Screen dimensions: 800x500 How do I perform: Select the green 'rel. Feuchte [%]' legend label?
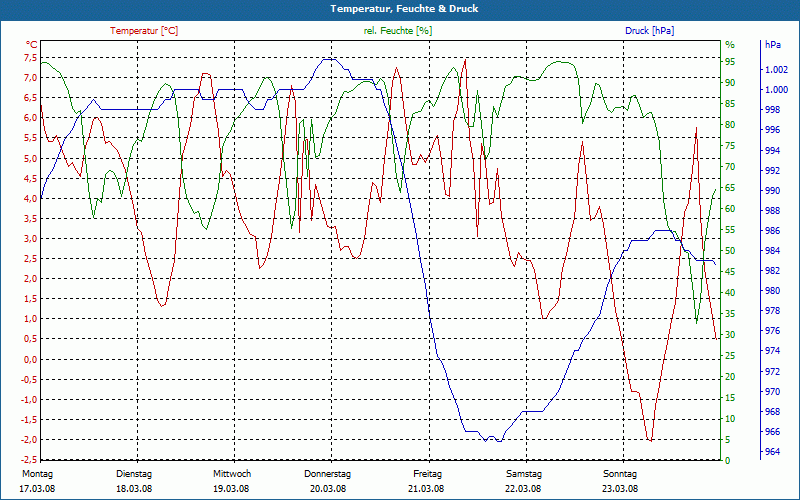[398, 31]
